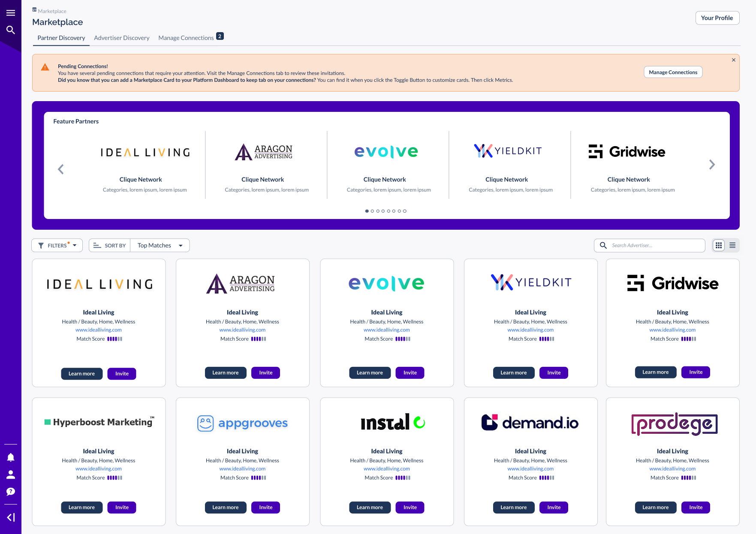Switch to grid view layout
The width and height of the screenshot is (756, 534).
pos(719,245)
